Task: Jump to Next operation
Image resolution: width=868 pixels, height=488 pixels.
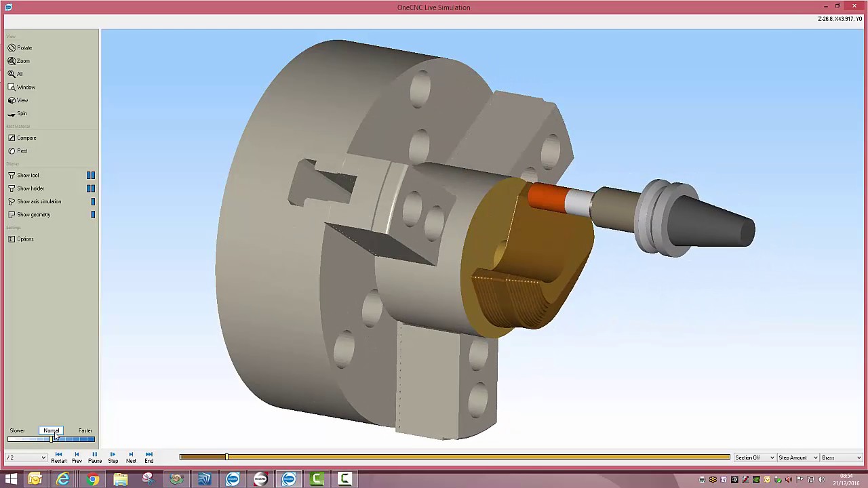Action: 131,457
